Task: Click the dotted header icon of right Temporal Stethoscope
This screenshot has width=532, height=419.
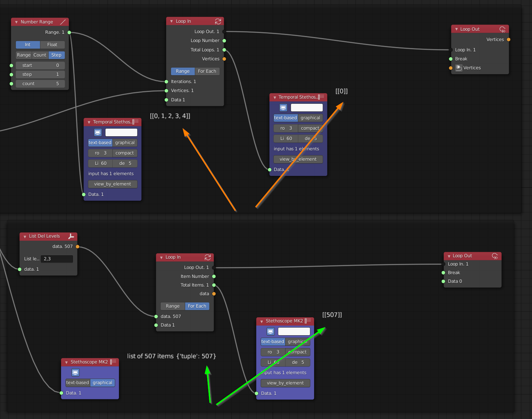Action: (321, 97)
